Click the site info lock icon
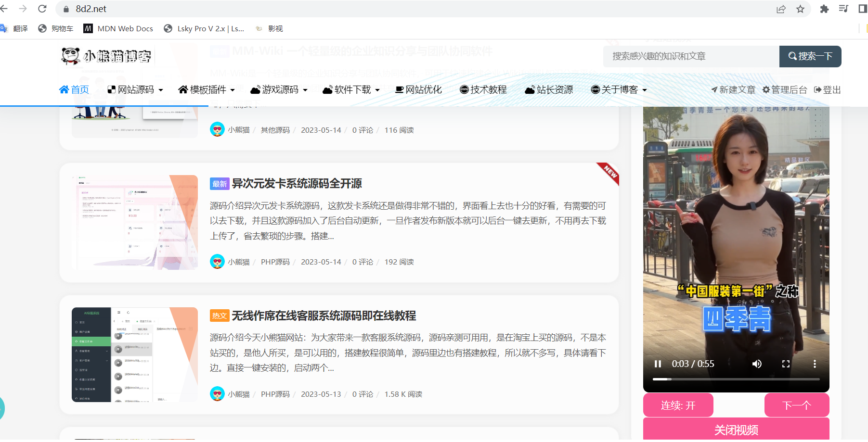The height and width of the screenshot is (442, 868). [x=66, y=9]
